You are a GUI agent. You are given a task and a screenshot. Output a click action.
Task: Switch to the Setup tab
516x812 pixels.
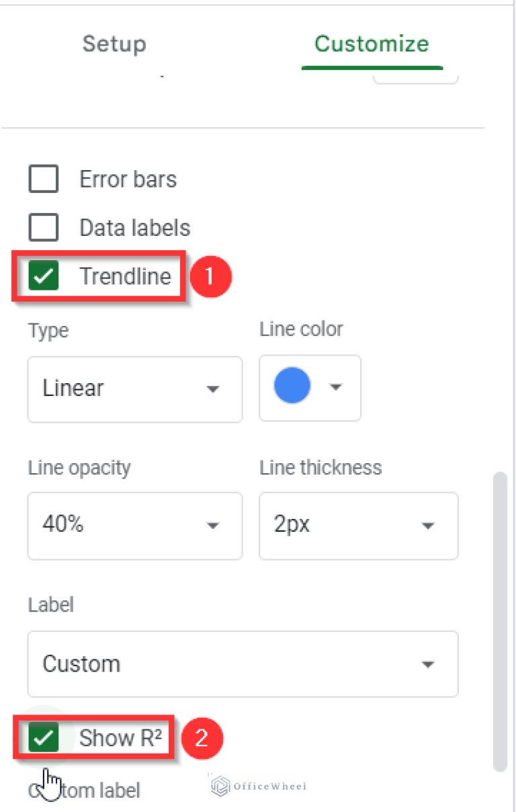point(114,44)
